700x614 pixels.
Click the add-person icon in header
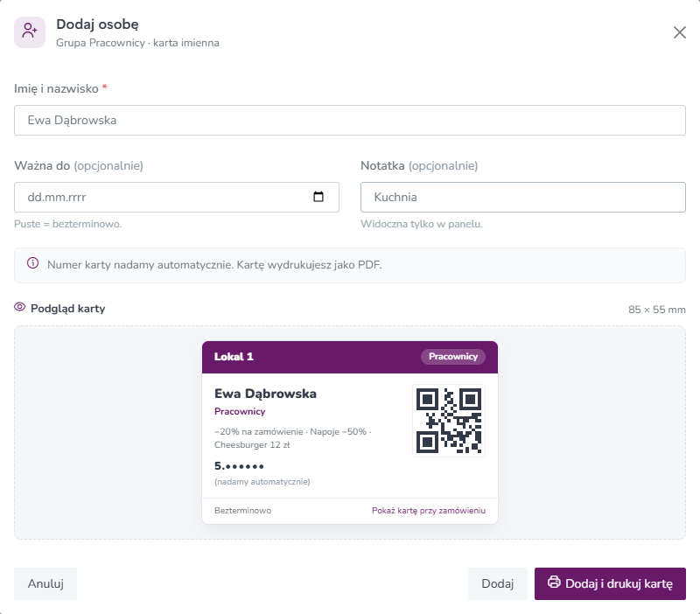(x=30, y=32)
